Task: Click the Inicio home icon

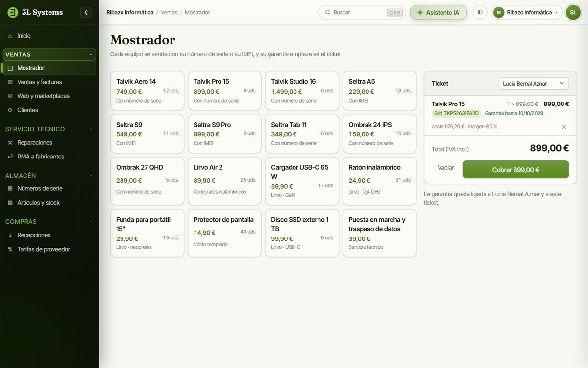Action: [10, 36]
